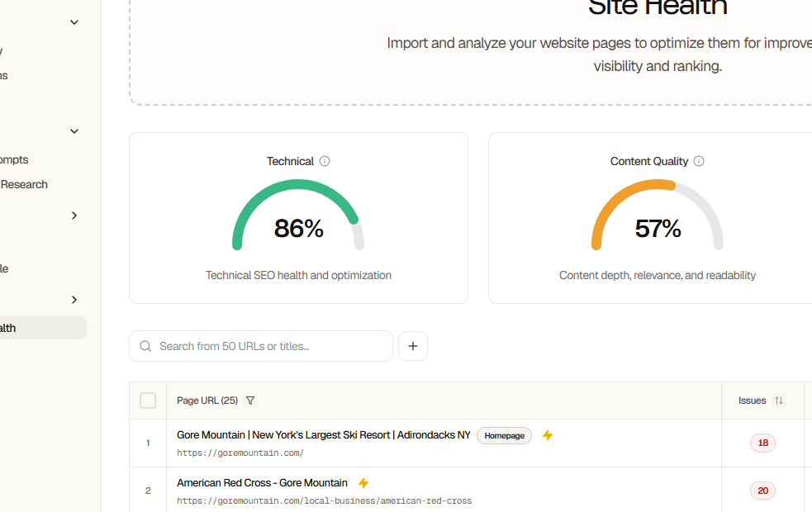Click the Technical 86% gauge

click(x=298, y=216)
